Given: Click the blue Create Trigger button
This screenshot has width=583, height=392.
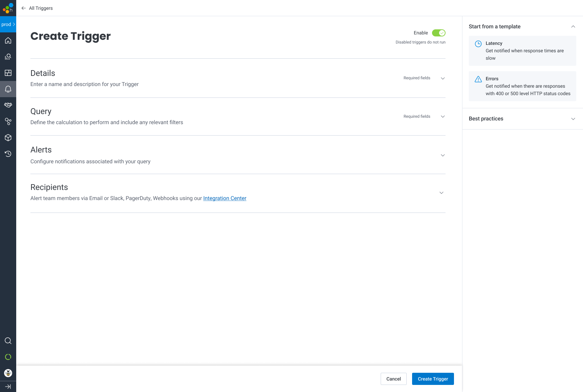Looking at the screenshot, I should 433,379.
